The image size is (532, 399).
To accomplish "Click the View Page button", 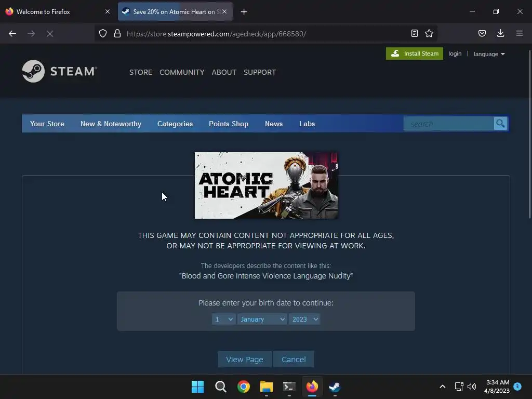I will [x=245, y=360].
